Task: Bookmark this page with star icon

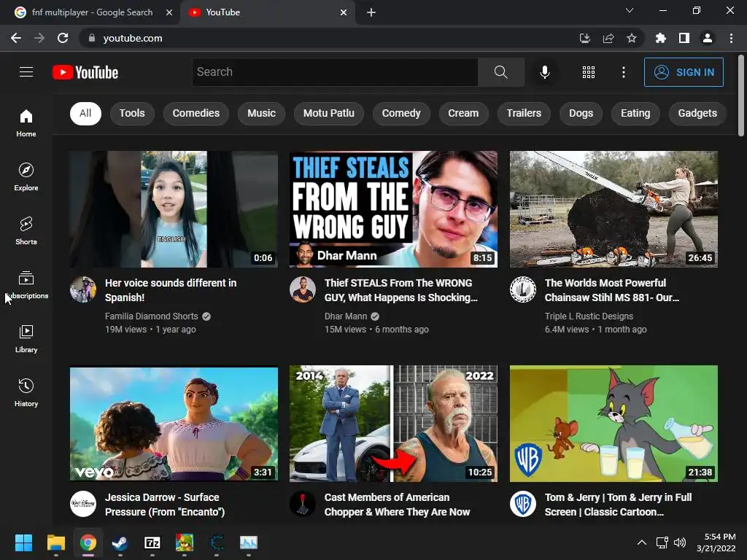Action: [631, 38]
